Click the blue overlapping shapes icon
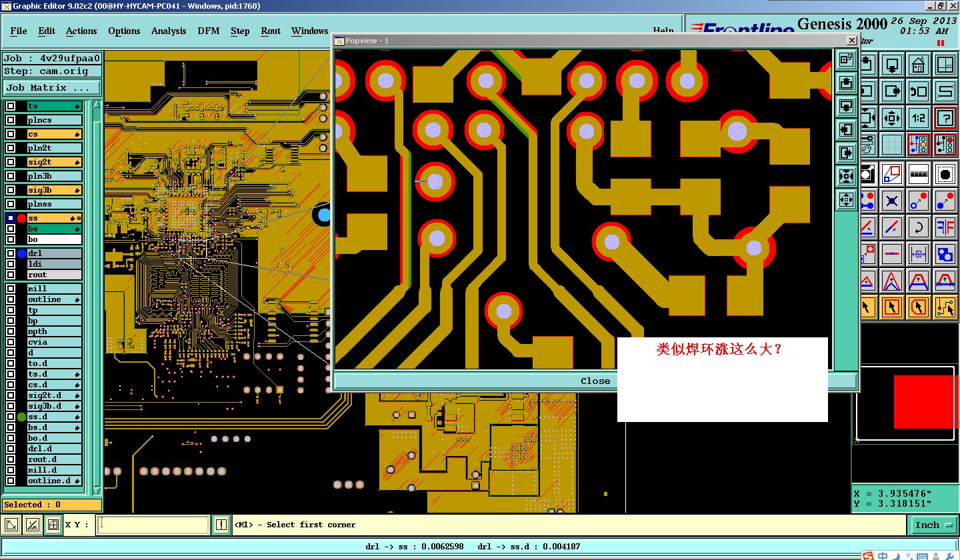The height and width of the screenshot is (560, 960). (x=945, y=253)
